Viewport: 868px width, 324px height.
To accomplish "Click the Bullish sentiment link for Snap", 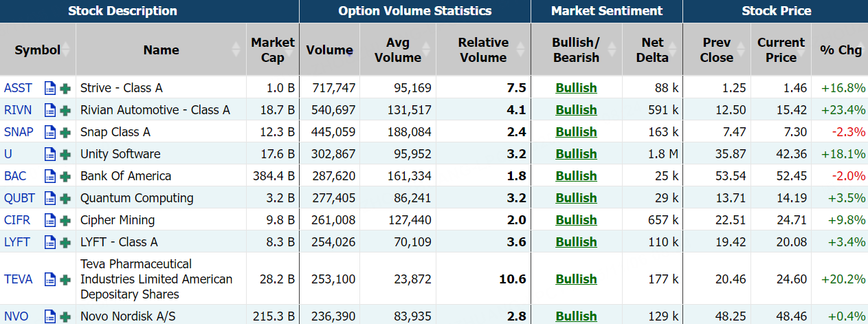I will [x=576, y=132].
